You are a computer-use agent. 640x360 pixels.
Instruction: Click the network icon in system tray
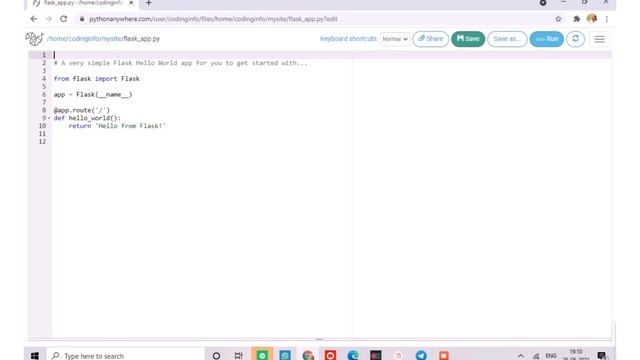(x=536, y=356)
